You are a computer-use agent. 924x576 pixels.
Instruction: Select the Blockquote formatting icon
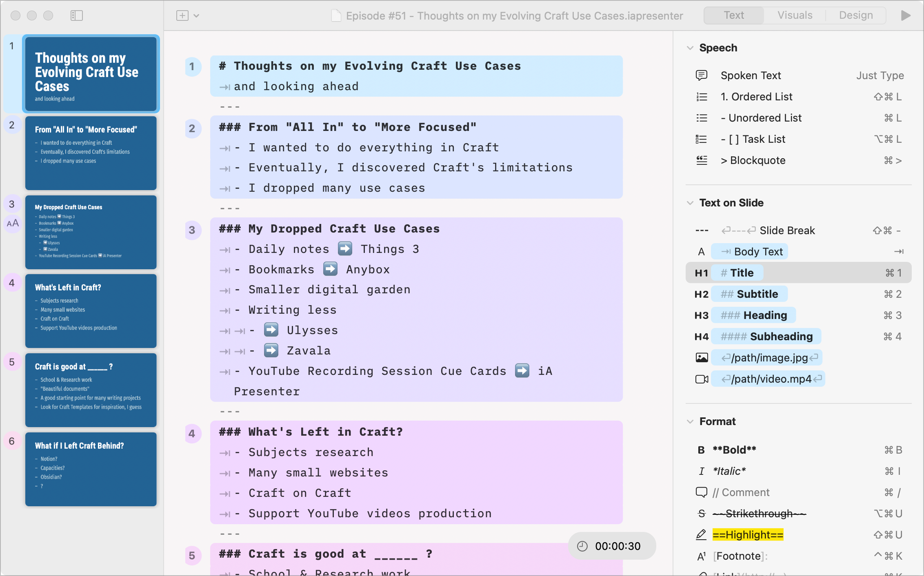[701, 160]
